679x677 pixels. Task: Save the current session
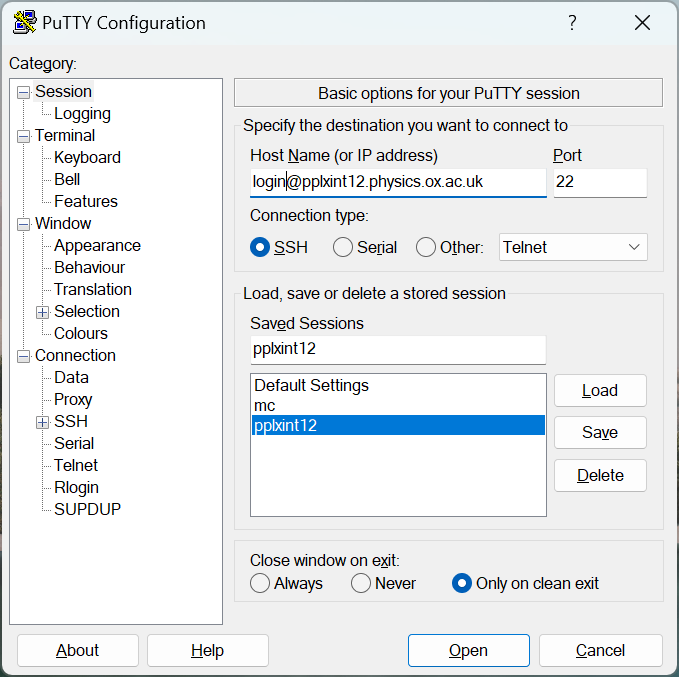click(x=600, y=433)
